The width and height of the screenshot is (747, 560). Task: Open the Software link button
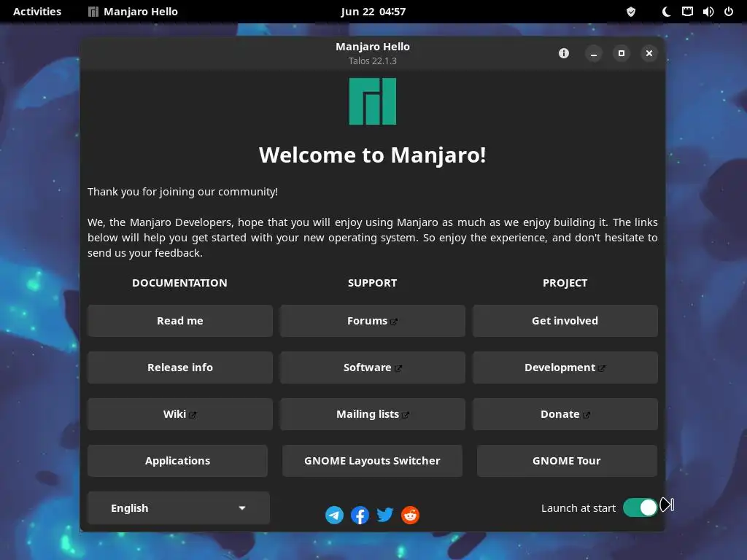click(373, 367)
